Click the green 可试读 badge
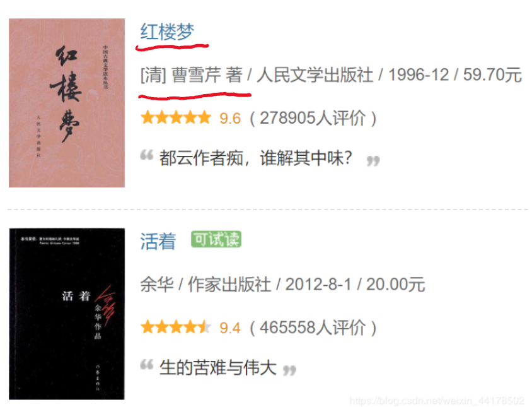 [x=216, y=239]
